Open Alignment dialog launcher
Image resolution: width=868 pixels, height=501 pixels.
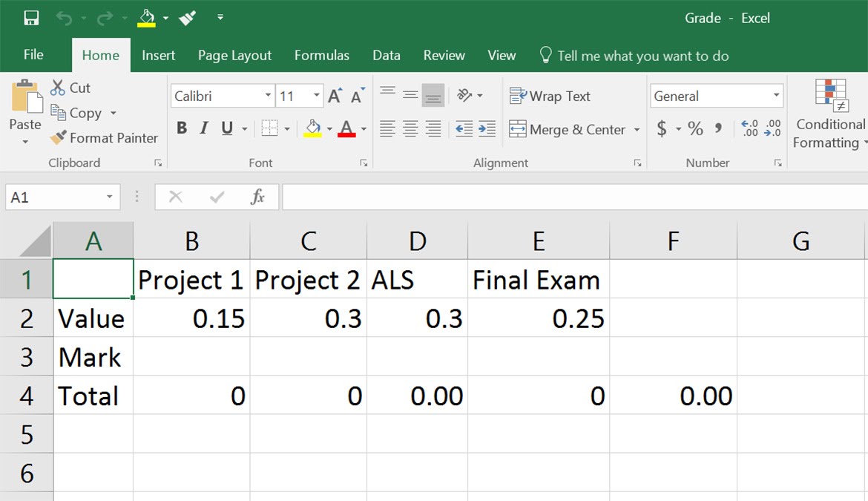(637, 163)
